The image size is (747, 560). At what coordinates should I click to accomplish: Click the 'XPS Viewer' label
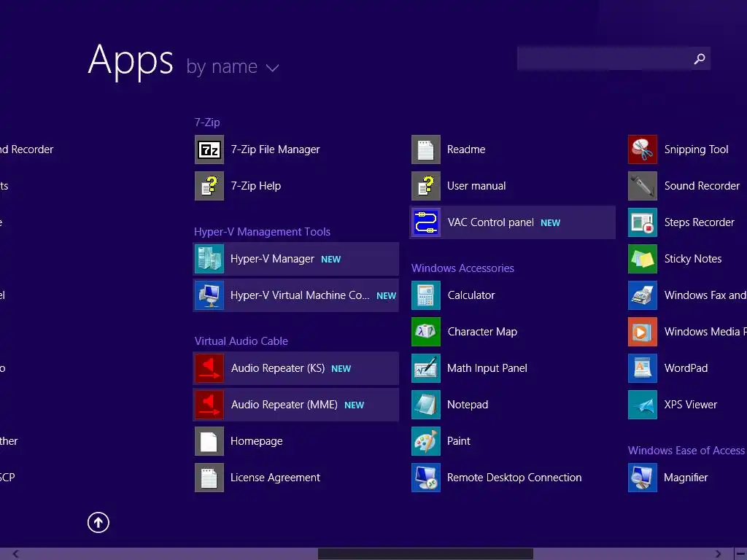tap(691, 405)
